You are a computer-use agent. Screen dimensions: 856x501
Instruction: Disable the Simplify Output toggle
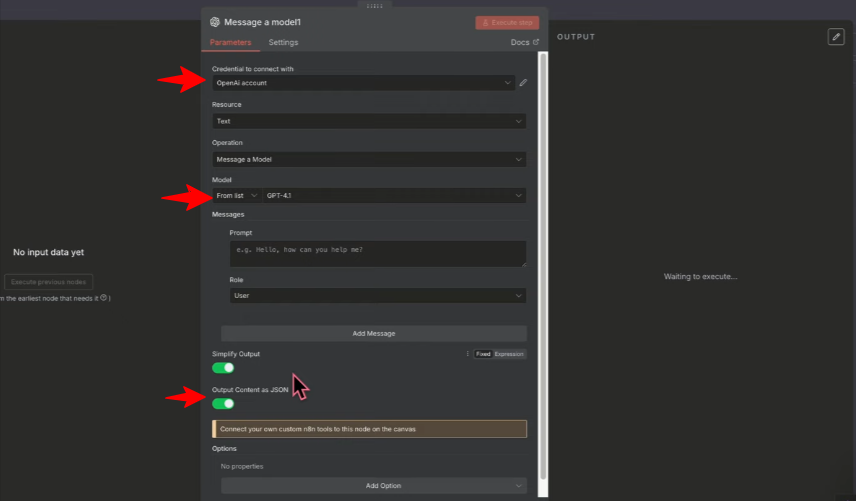point(223,368)
